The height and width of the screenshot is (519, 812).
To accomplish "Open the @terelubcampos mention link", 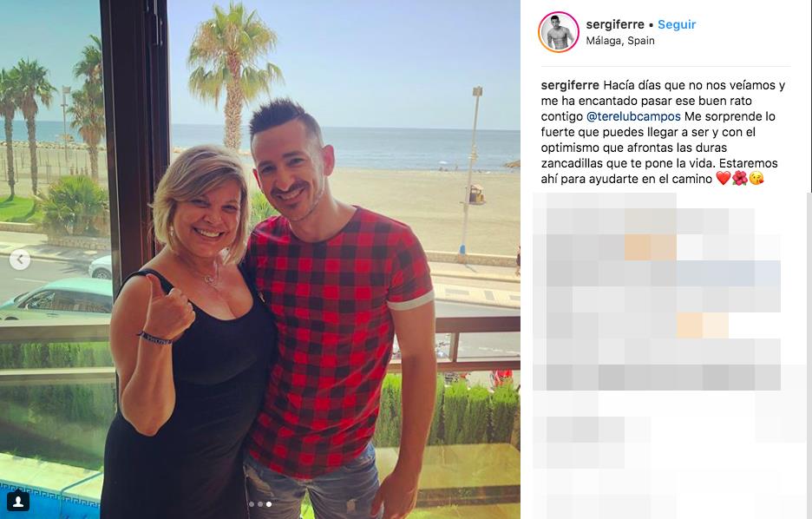I will [633, 116].
